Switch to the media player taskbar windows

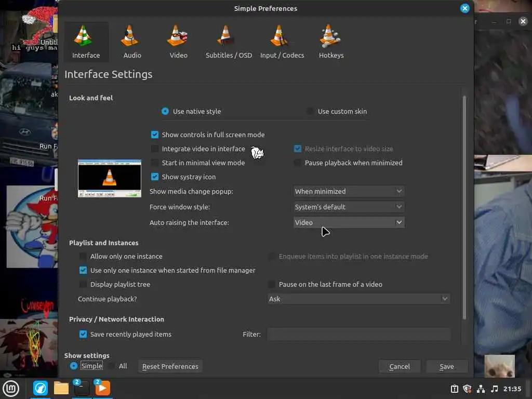tap(102, 388)
